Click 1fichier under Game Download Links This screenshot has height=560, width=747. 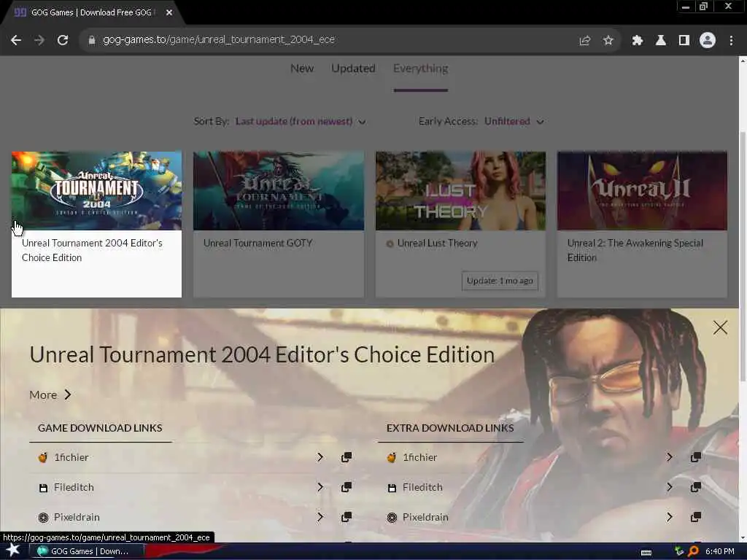tap(71, 457)
